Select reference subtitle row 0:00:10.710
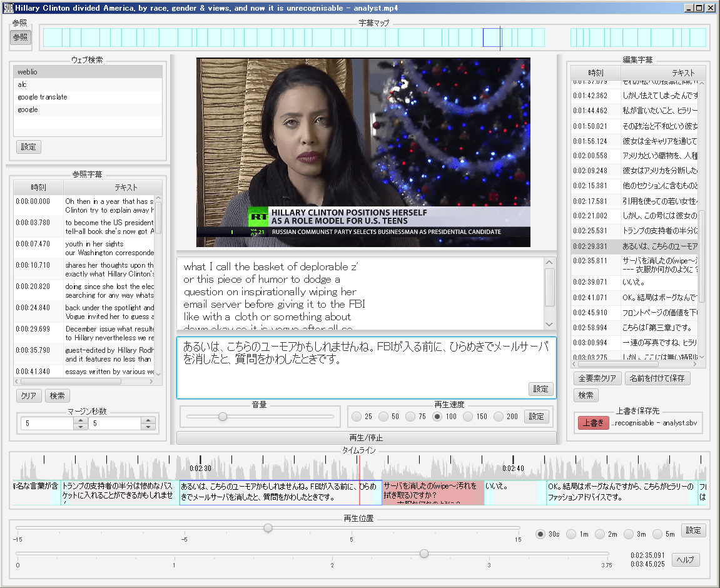The image size is (720, 588). coord(85,270)
